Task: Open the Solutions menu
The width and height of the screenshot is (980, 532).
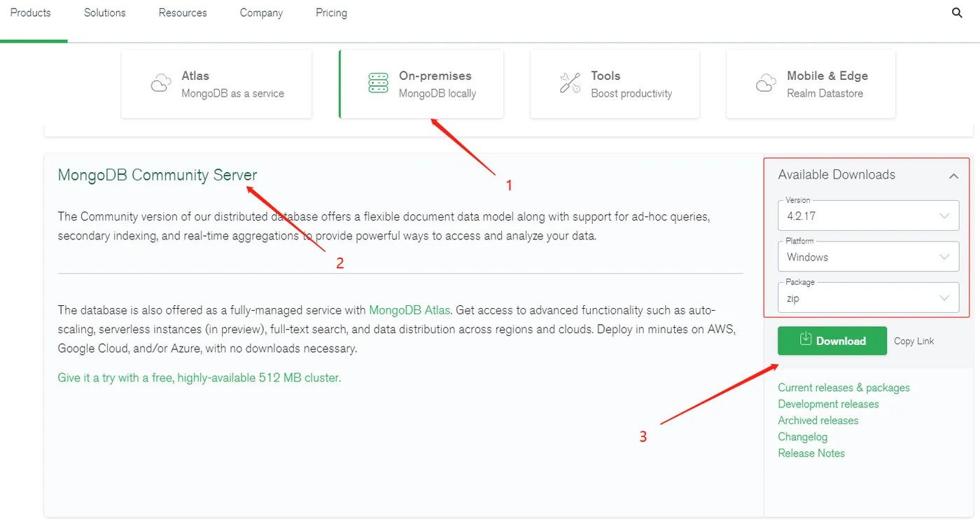Action: (x=105, y=13)
